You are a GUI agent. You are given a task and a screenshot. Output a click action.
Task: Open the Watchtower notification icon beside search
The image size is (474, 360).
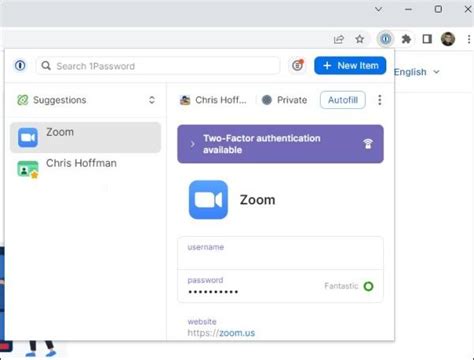297,65
